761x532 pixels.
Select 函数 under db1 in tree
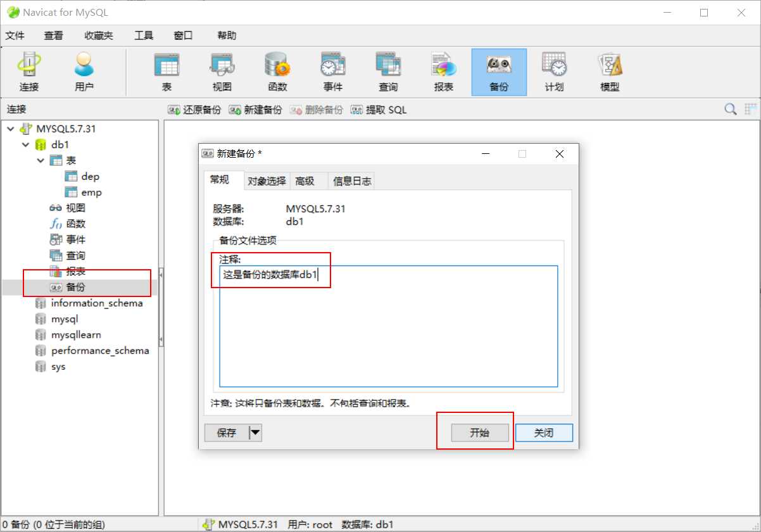67,224
